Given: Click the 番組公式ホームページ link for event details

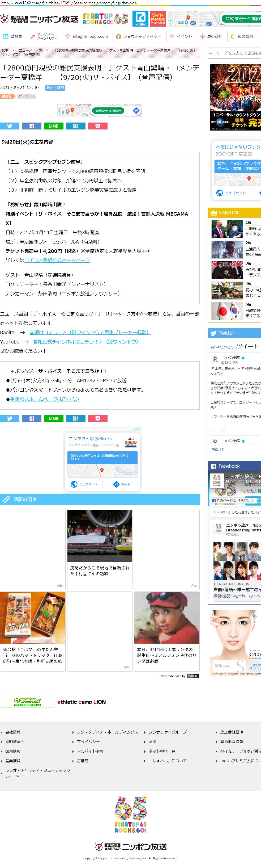Looking at the screenshot, I should click(x=57, y=260).
